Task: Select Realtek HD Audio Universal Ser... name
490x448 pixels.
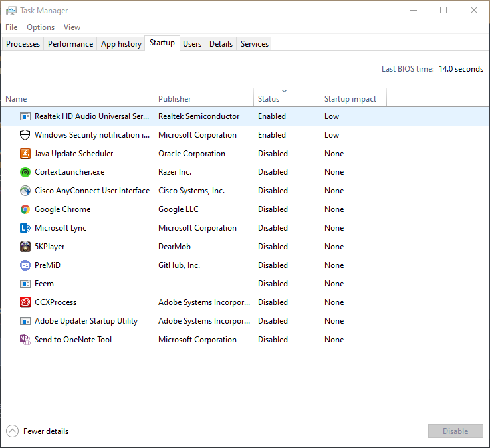Action: [92, 116]
